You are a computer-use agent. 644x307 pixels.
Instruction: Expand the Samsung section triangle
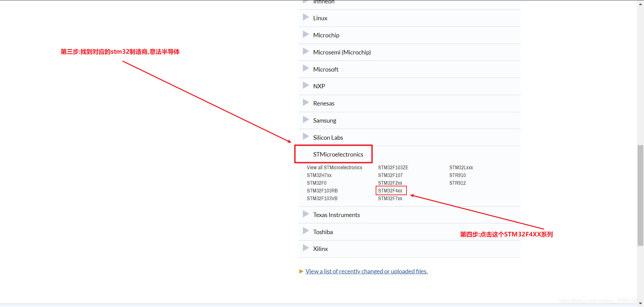(x=306, y=120)
